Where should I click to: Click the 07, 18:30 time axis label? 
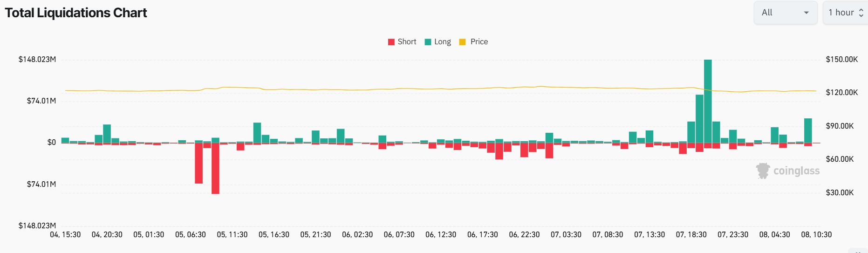[x=691, y=235]
